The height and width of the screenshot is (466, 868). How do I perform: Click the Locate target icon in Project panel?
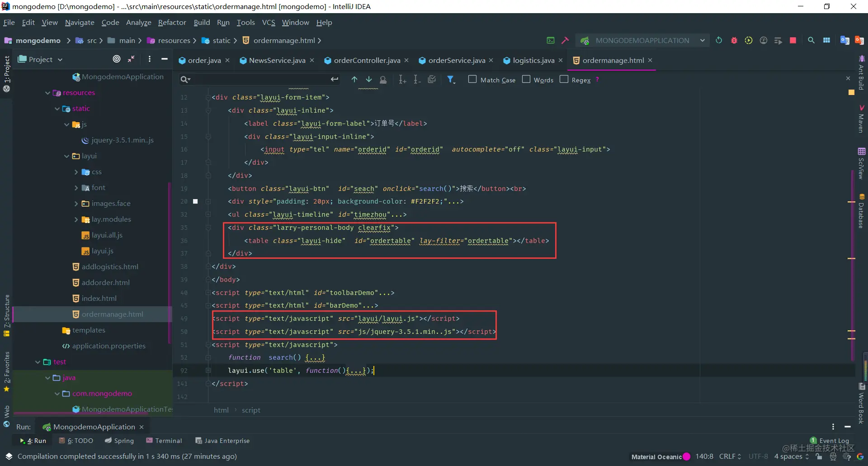pos(117,59)
